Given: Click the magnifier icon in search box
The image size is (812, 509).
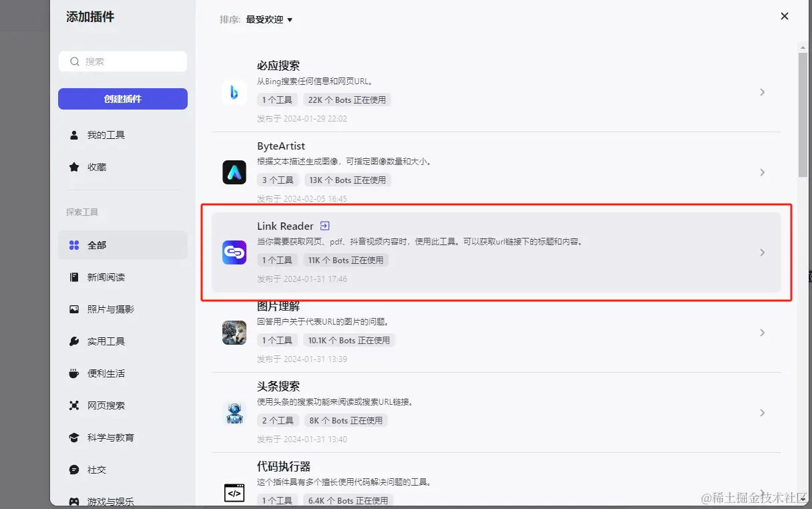Looking at the screenshot, I should pyautogui.click(x=75, y=61).
